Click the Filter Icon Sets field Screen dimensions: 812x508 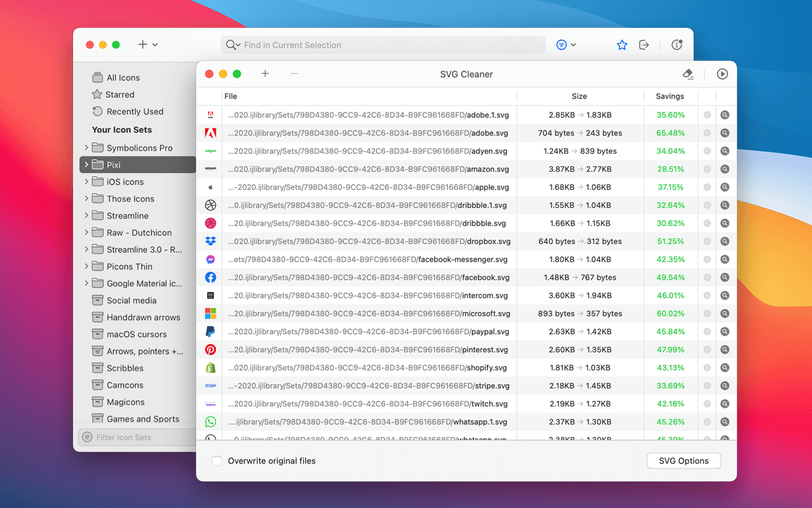pos(137,438)
